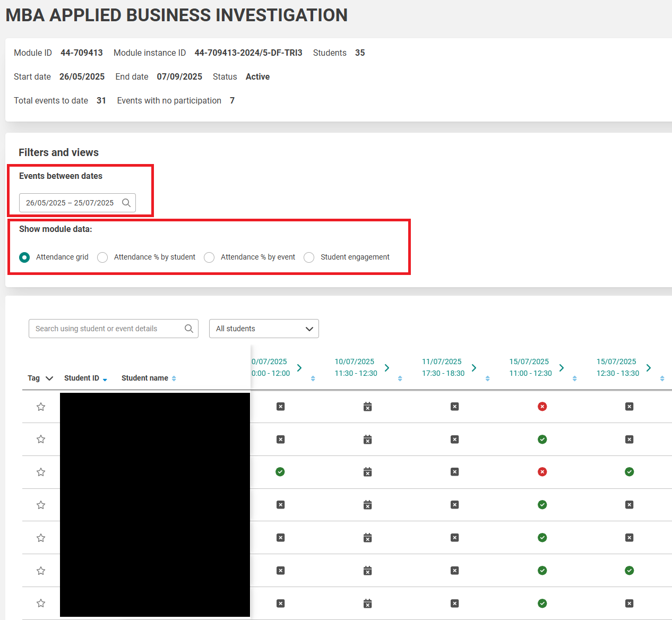672x620 pixels.
Task: Click the Events with no participation value 7
Action: [x=232, y=100]
